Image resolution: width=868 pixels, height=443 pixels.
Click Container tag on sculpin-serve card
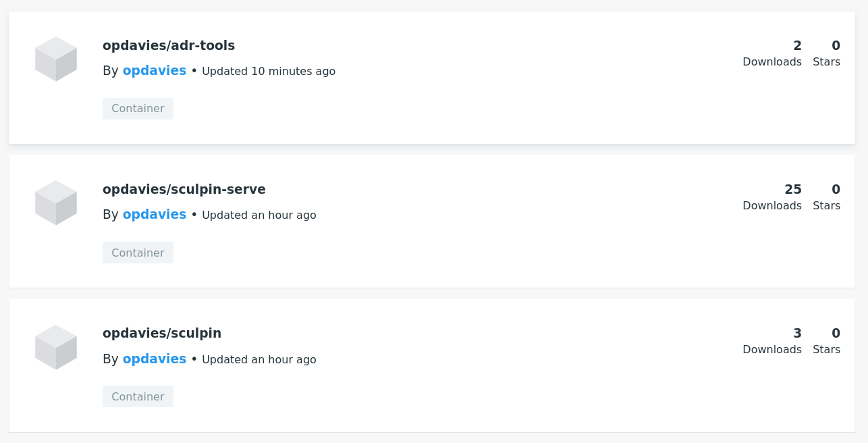[x=138, y=253]
